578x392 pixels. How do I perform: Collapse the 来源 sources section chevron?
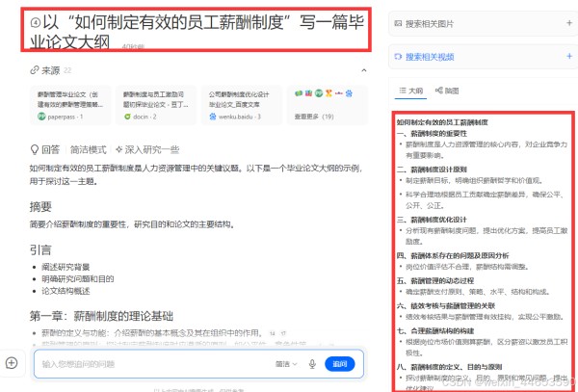point(364,70)
